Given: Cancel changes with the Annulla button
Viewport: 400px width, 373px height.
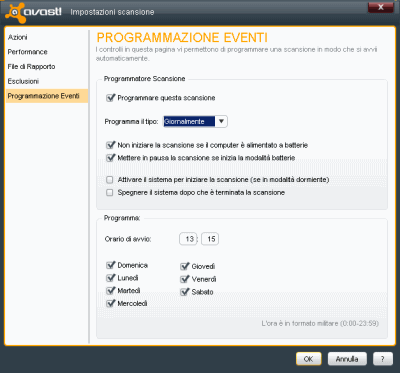Looking at the screenshot, I should (347, 359).
